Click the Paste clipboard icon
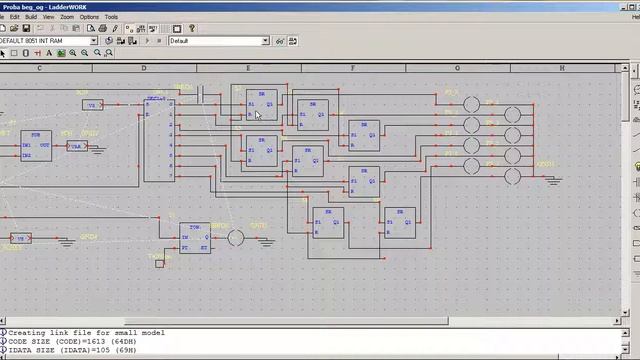Image resolution: width=640 pixels, height=360 pixels. pos(76,29)
